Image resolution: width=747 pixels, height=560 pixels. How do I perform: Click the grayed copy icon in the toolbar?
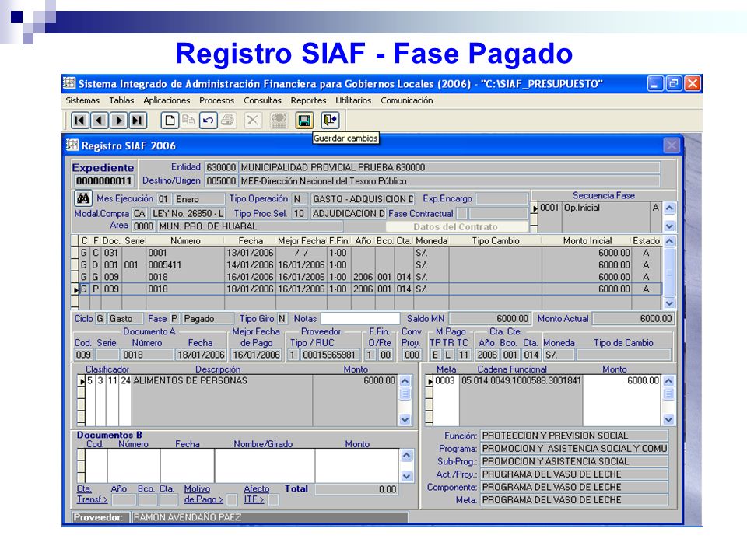[x=188, y=121]
